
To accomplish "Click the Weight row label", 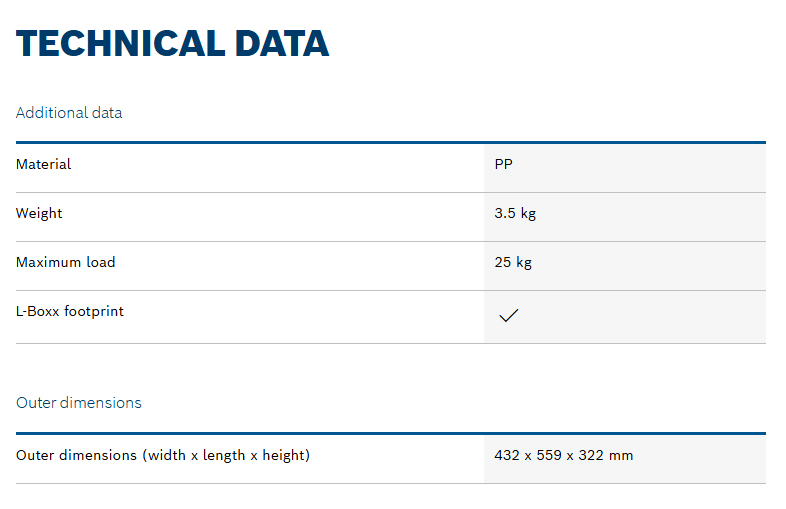I will [x=39, y=214].
